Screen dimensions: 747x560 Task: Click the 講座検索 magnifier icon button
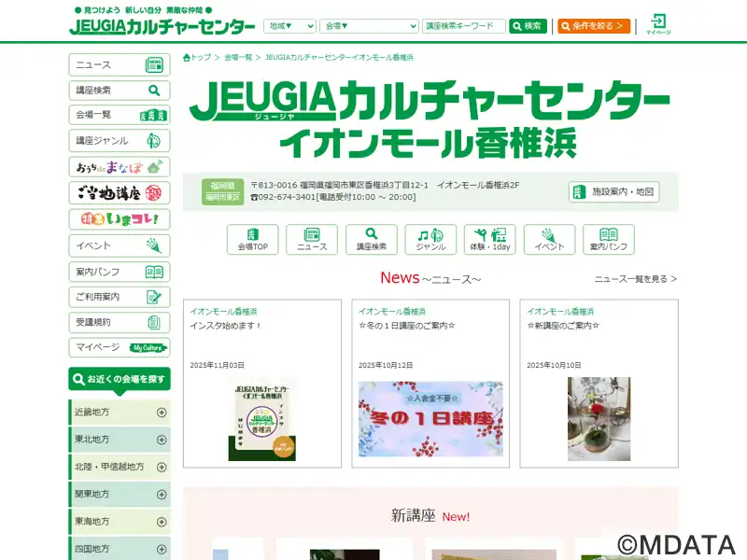(x=372, y=240)
